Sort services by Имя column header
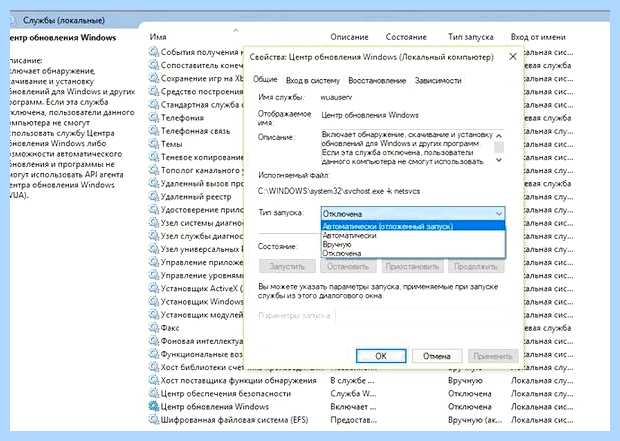 [x=158, y=37]
